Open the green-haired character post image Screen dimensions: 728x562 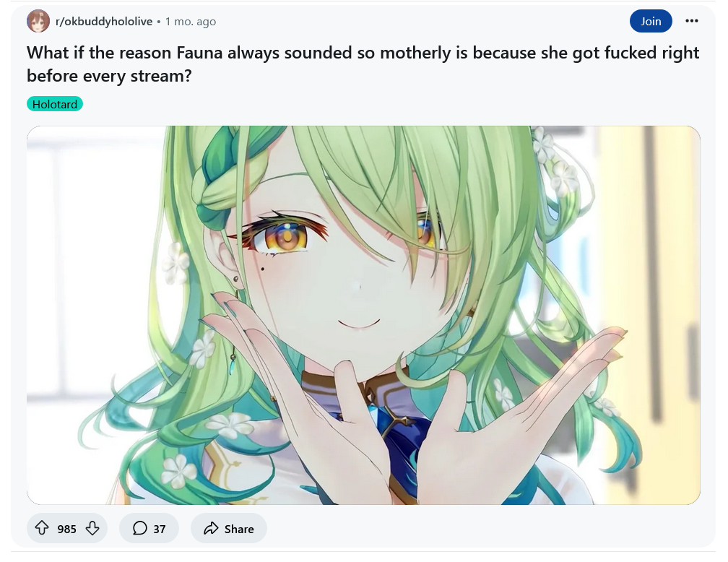coord(363,315)
